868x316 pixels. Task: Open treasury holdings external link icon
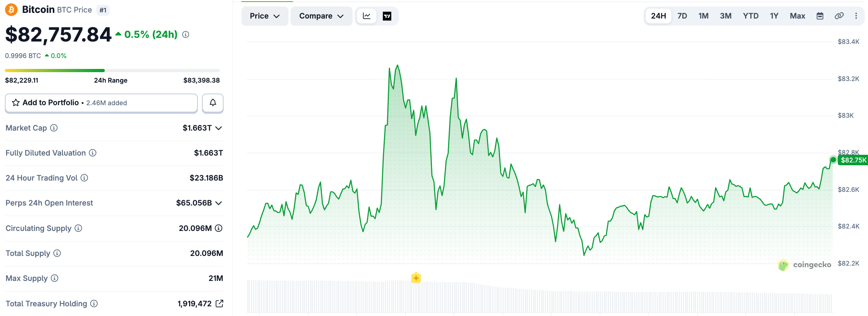click(x=220, y=304)
